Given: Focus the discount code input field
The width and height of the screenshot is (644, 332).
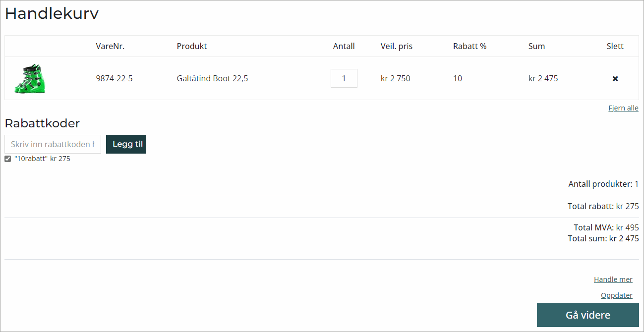Looking at the screenshot, I should click(53, 144).
